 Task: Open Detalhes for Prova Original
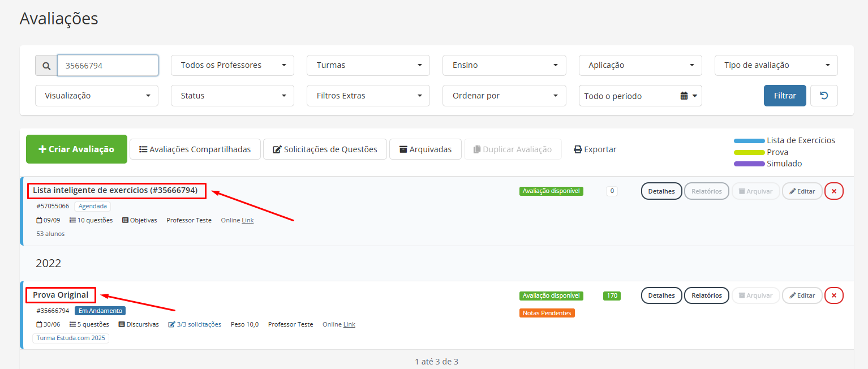pyautogui.click(x=661, y=295)
